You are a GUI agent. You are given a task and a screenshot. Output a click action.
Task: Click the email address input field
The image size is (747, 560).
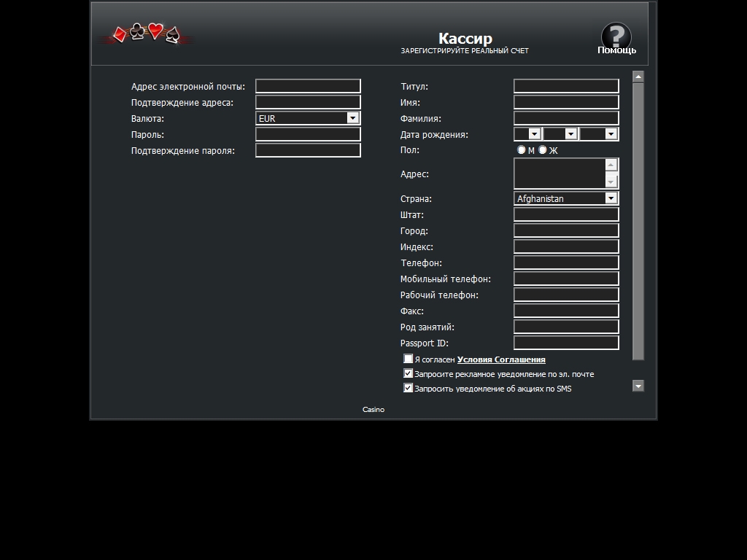pos(308,86)
